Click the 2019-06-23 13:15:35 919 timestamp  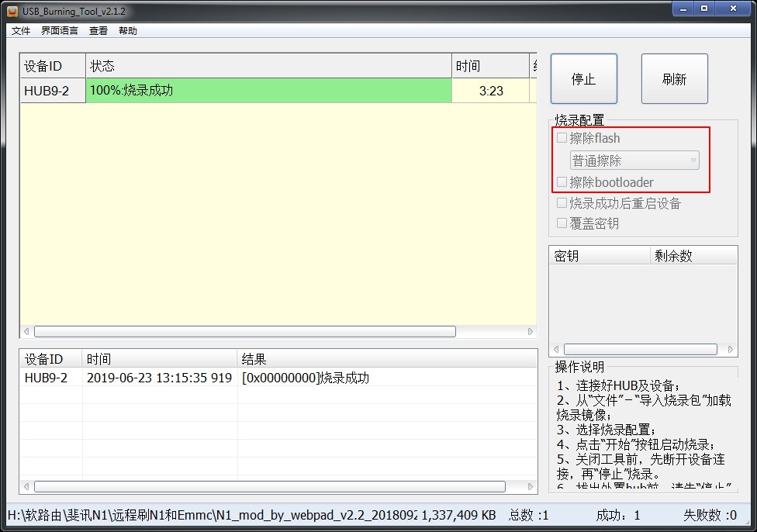pos(159,378)
